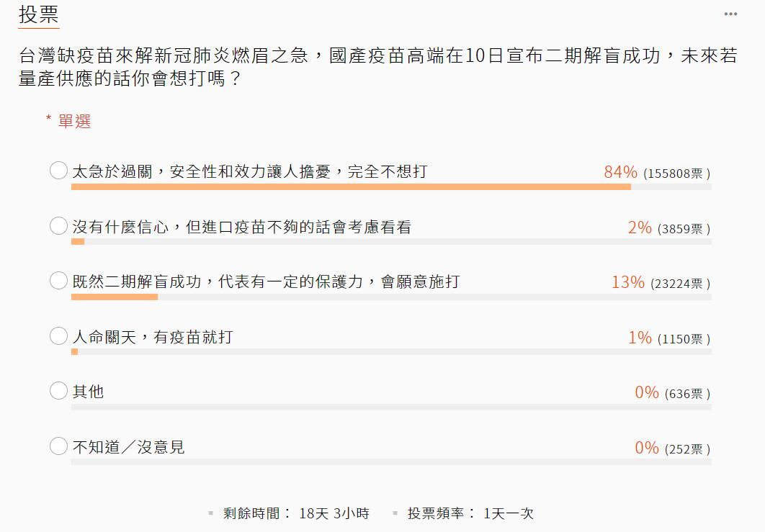Click the 剩餘時間 18天 3小時 info
This screenshot has height=532, width=765.
pos(295,513)
